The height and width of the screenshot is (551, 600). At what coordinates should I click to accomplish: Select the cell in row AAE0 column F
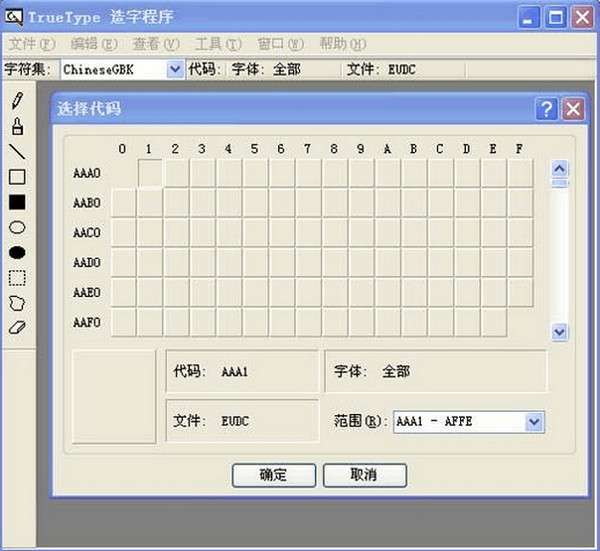[520, 292]
